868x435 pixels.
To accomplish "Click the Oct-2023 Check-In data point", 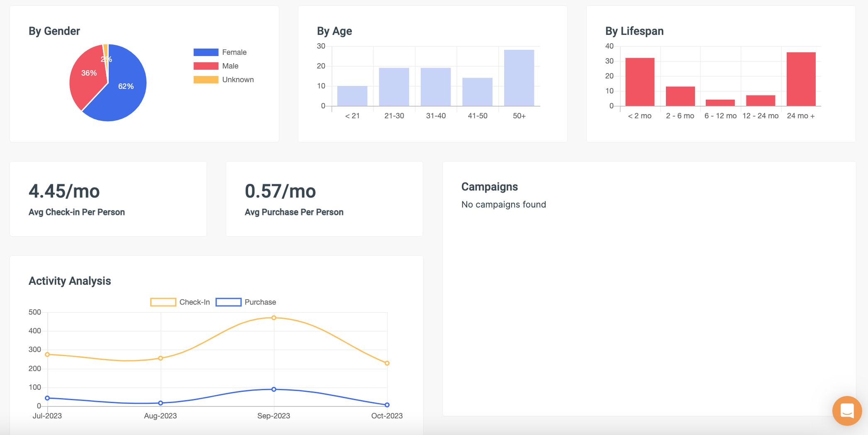I will coord(387,363).
